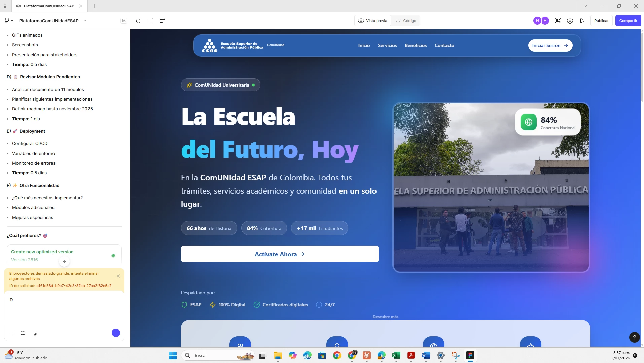Click the +17 mil Estudiantes pill
The image size is (644, 363).
click(x=319, y=228)
